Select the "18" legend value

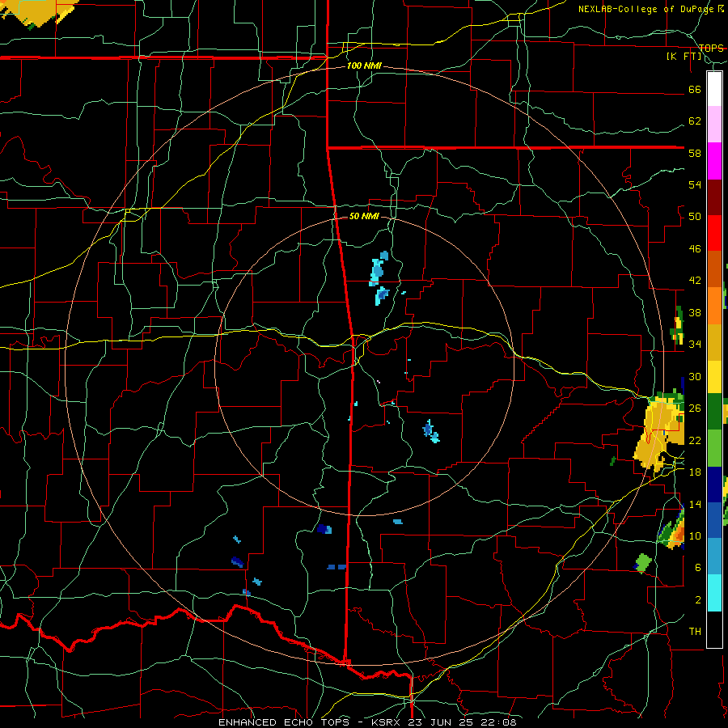click(695, 472)
